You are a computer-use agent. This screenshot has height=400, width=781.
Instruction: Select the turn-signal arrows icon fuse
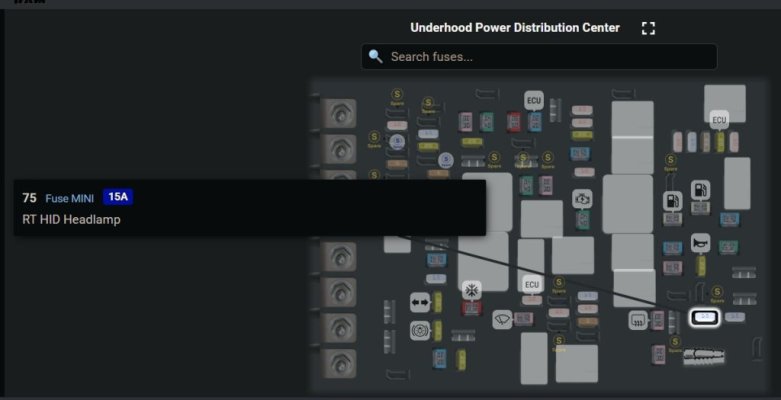point(419,302)
